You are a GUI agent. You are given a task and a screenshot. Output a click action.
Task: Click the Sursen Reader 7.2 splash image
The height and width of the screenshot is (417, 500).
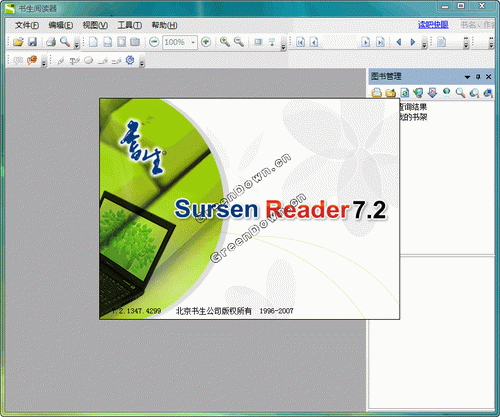(x=249, y=209)
